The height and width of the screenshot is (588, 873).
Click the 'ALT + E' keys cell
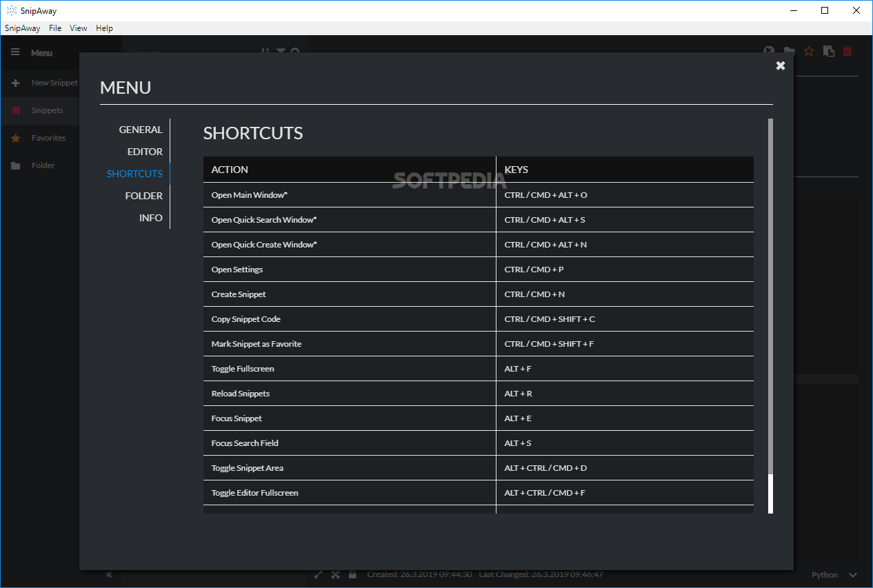click(x=625, y=418)
